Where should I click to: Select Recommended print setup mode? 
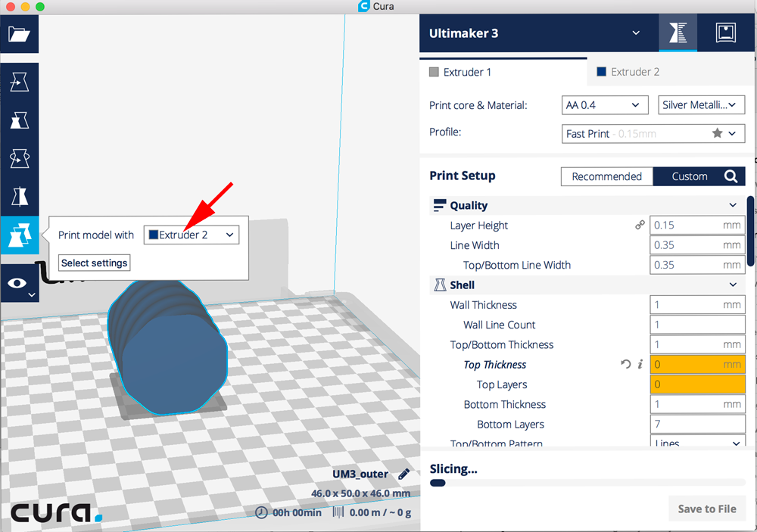coord(607,176)
